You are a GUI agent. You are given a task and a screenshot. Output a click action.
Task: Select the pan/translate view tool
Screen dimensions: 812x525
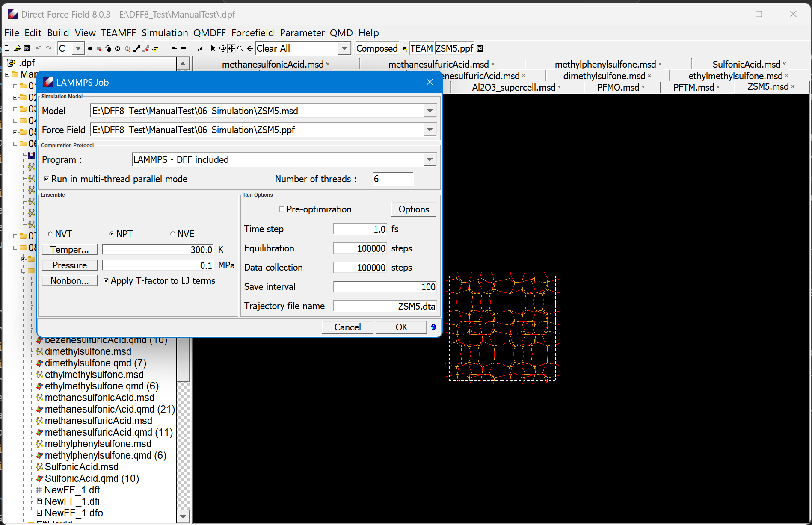[231, 48]
